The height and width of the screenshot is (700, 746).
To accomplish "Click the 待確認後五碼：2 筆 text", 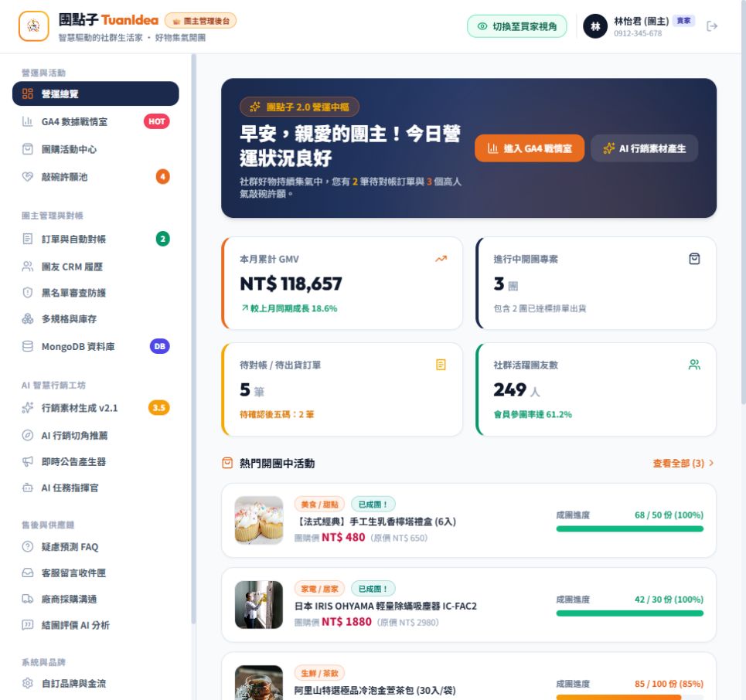I will [x=277, y=414].
